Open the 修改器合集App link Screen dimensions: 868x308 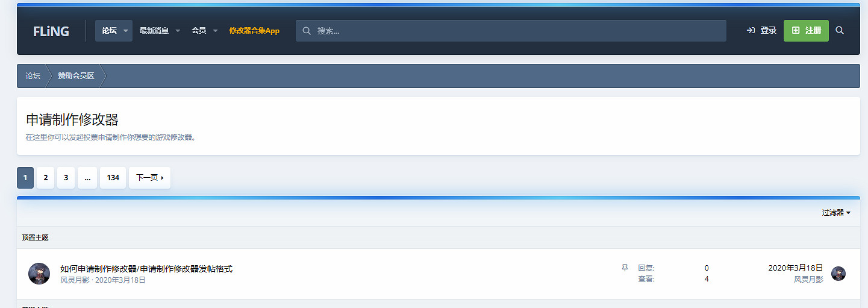point(254,31)
